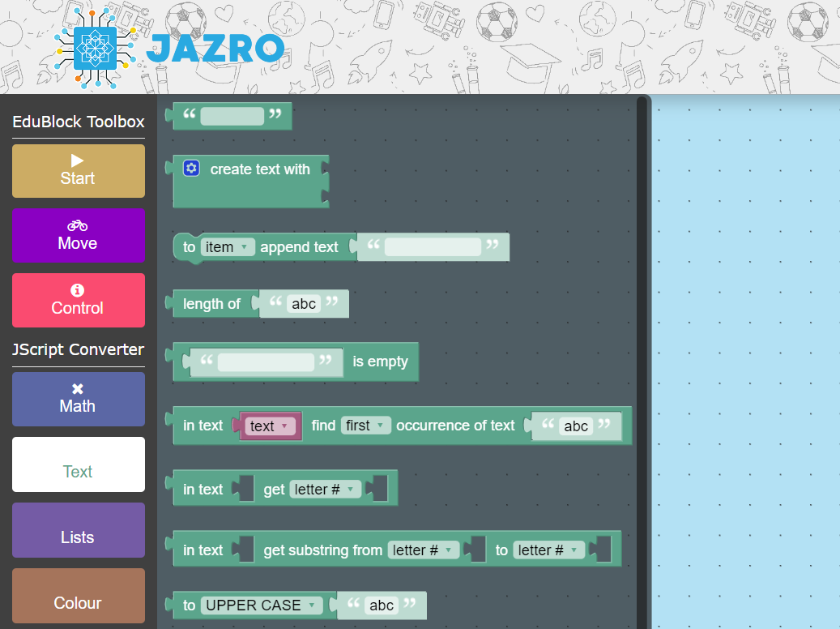Expand the item variable dropdown in append block

[228, 247]
